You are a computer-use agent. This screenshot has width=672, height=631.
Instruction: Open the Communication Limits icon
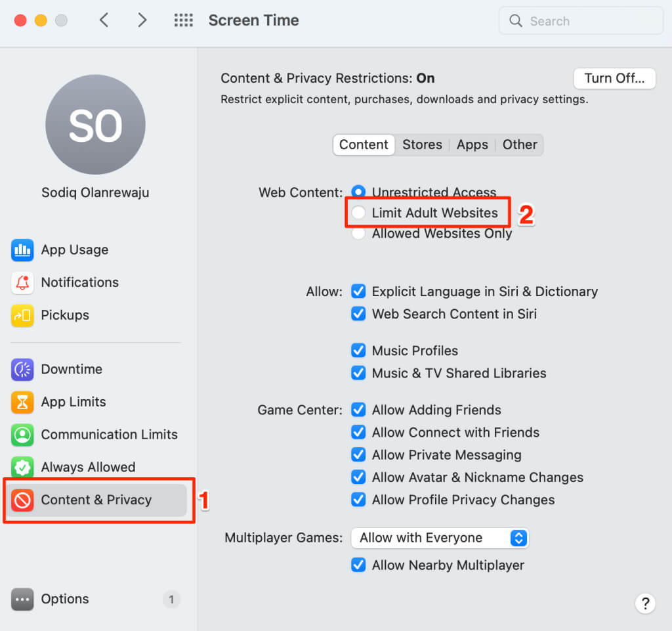(x=22, y=435)
